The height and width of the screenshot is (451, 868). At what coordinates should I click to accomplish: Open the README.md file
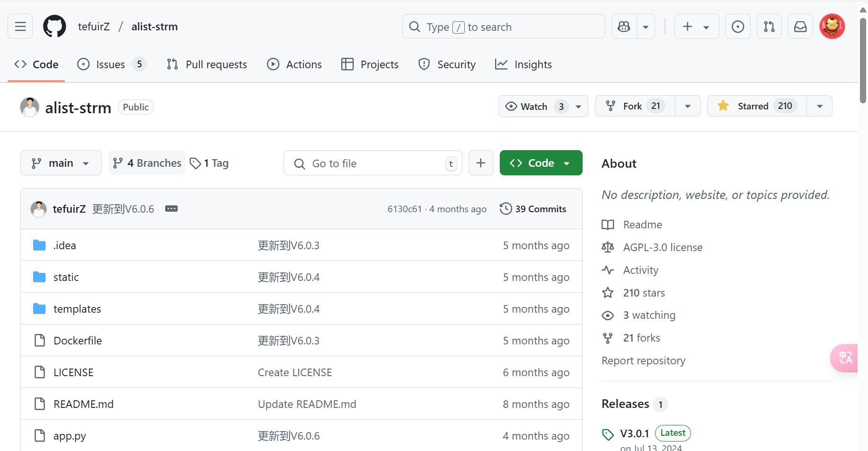tap(83, 404)
